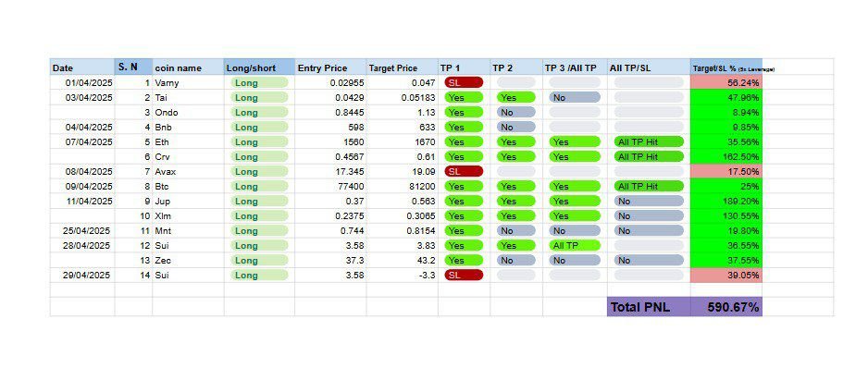Select Btc entry price 77400 cell
The width and height of the screenshot is (868, 368).
coord(330,186)
